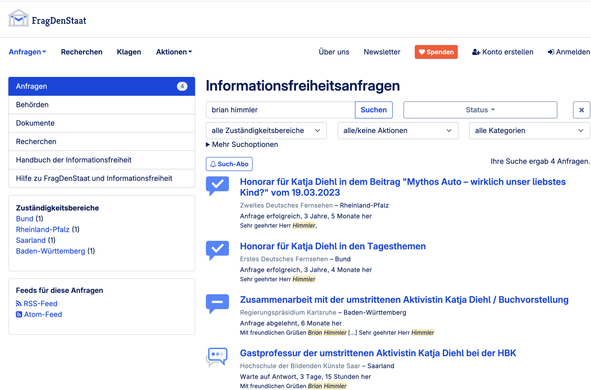Filter by Rheinland-Pfalz jurisdiction
Image resolution: width=591 pixels, height=390 pixels.
click(x=43, y=229)
